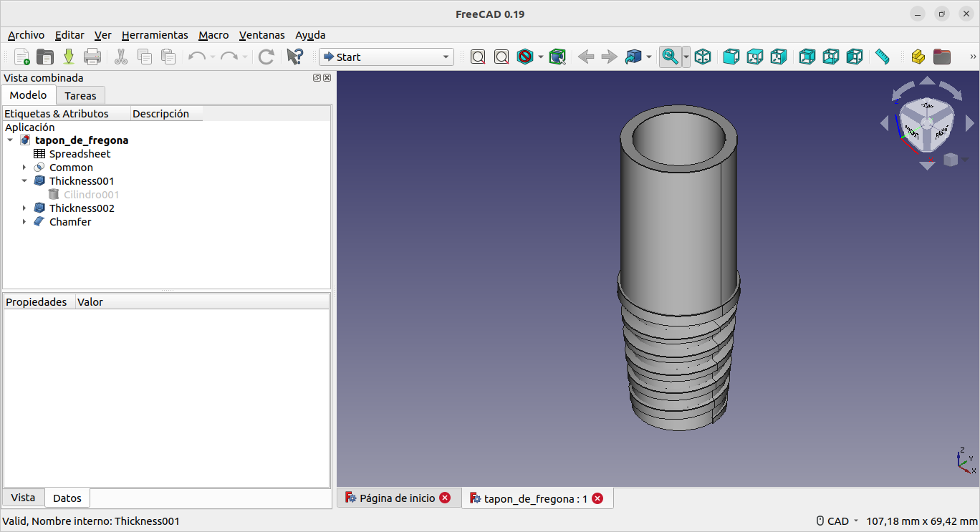Viewport: 980px width, 532px height.
Task: Close the tapon_de_fregona document tab
Action: coord(597,498)
